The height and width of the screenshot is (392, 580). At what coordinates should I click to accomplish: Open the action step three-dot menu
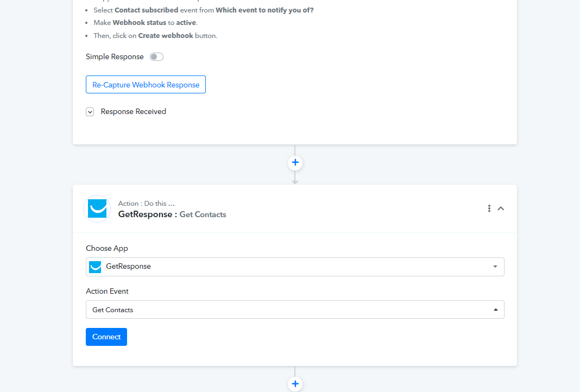click(x=489, y=208)
